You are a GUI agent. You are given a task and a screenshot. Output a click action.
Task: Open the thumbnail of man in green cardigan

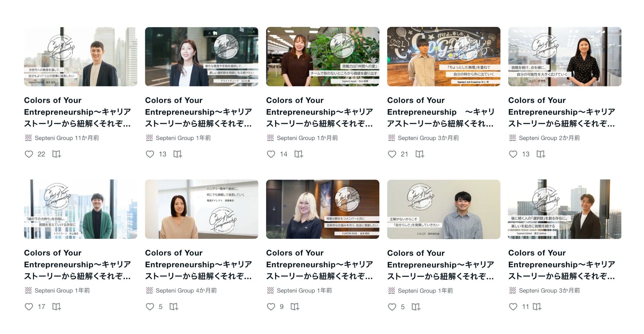click(80, 209)
